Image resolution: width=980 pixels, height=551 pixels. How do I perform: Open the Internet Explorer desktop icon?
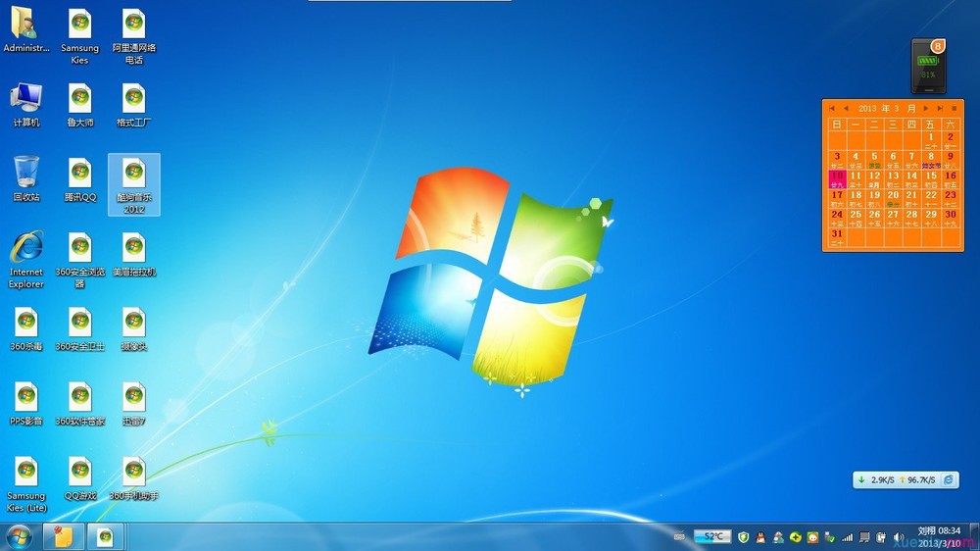pos(25,260)
